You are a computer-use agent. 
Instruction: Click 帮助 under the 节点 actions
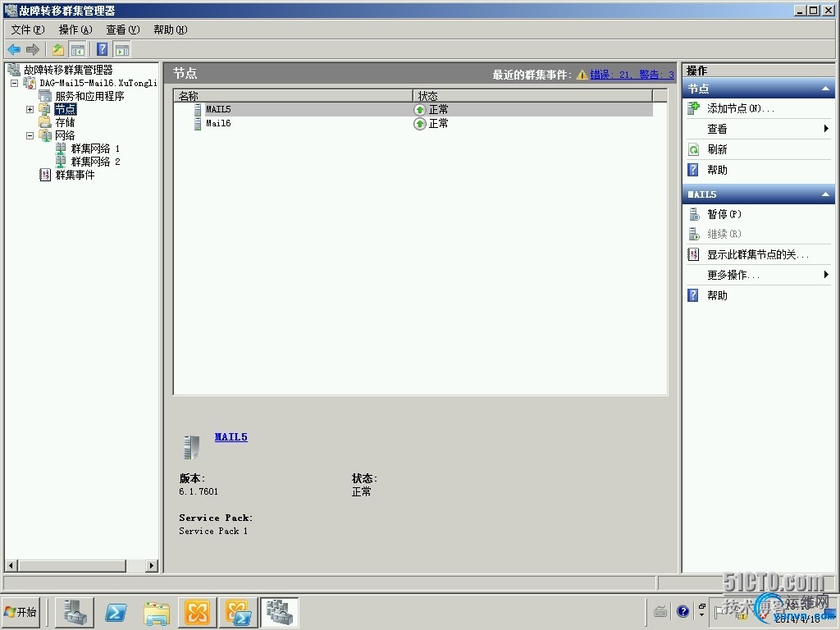[x=717, y=170]
